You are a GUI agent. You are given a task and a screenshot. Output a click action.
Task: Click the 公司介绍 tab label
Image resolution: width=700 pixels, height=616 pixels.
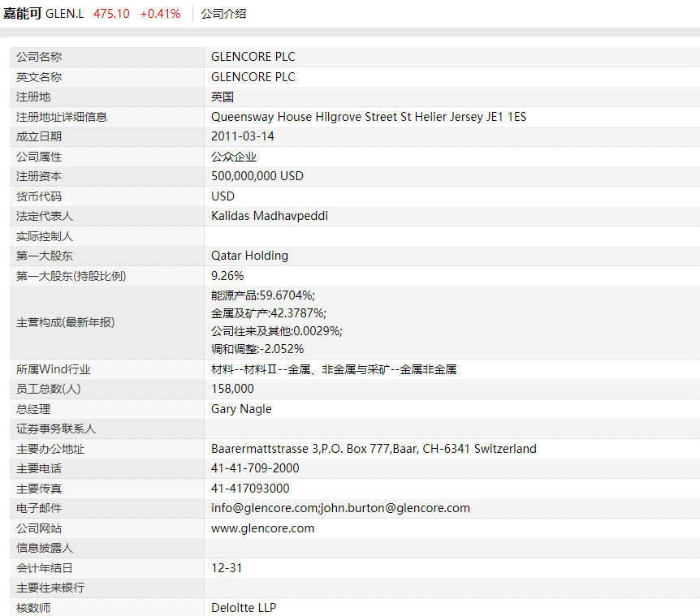click(x=223, y=14)
